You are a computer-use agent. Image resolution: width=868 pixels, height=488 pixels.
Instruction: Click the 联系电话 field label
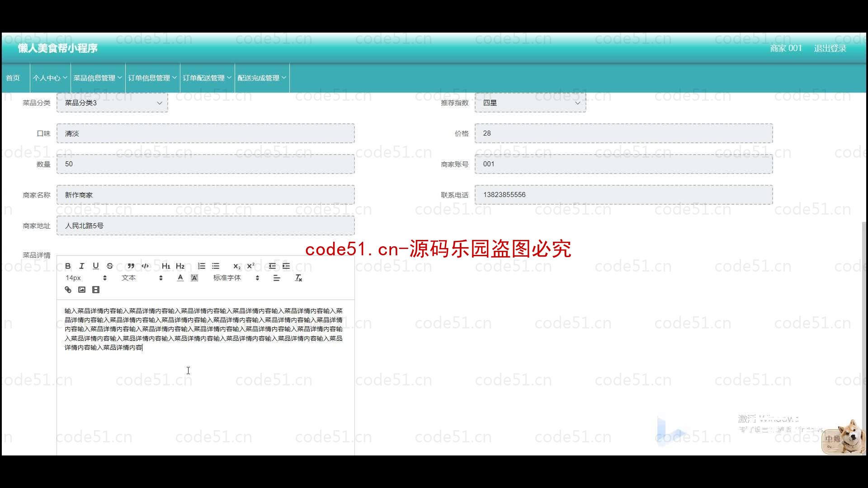455,195
